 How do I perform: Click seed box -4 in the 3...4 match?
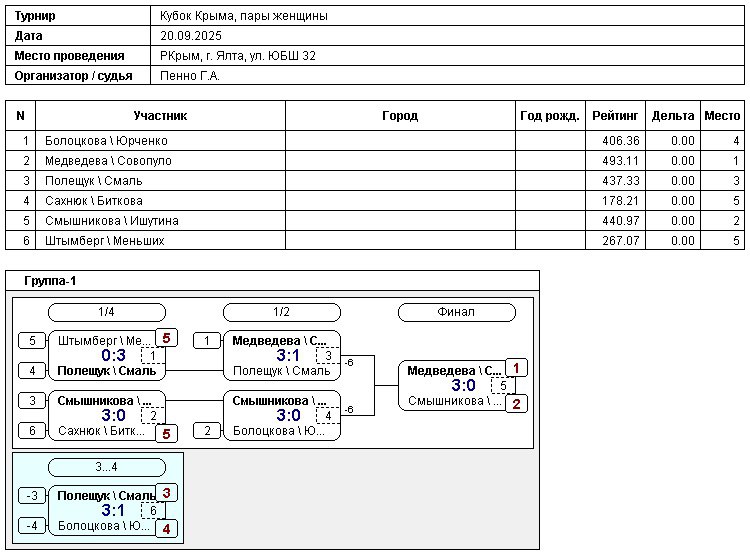32,526
